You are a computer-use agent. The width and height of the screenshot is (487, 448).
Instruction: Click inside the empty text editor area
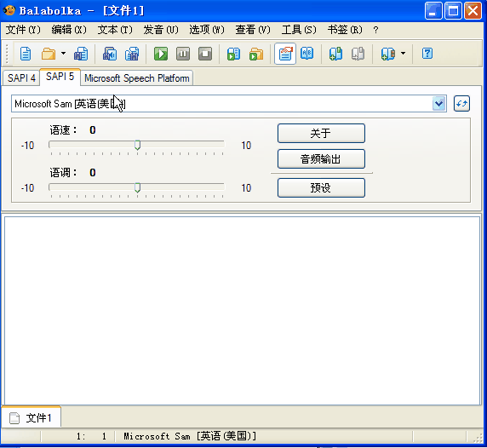[242, 311]
